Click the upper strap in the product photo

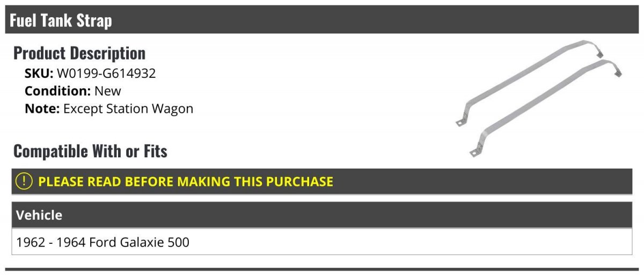tap(529, 83)
